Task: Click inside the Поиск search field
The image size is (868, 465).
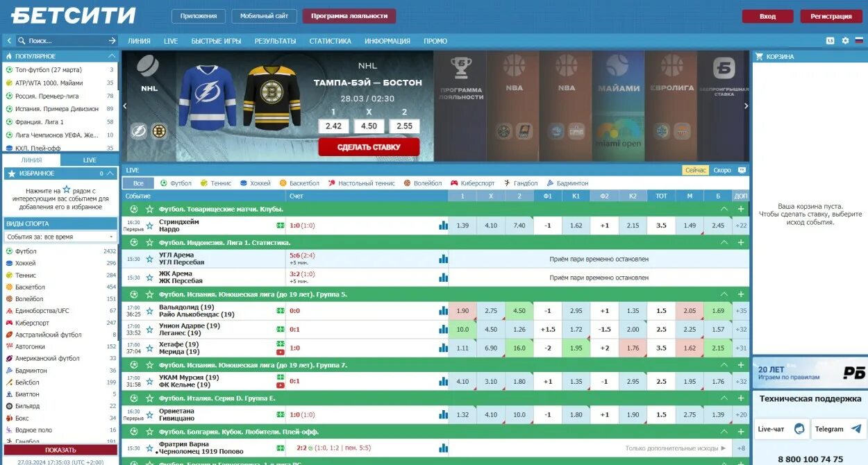Action: pos(67,41)
